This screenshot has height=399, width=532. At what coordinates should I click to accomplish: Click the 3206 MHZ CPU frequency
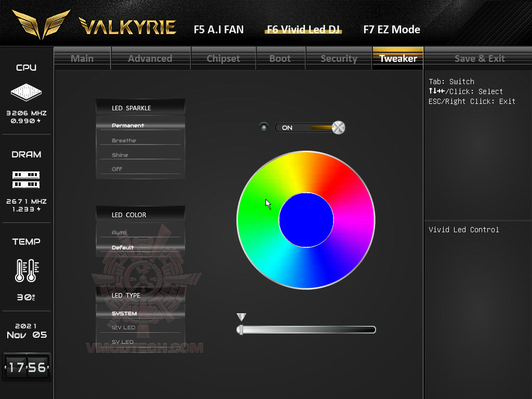26,113
